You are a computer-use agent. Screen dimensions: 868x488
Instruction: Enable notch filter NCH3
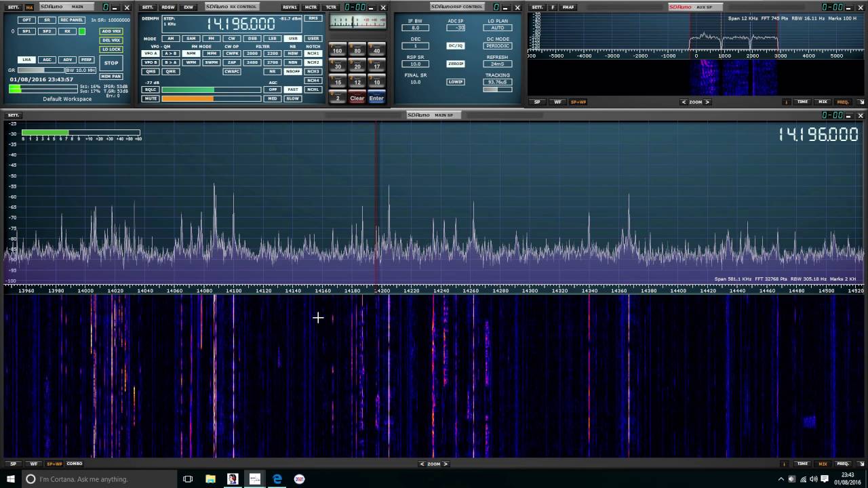point(313,71)
